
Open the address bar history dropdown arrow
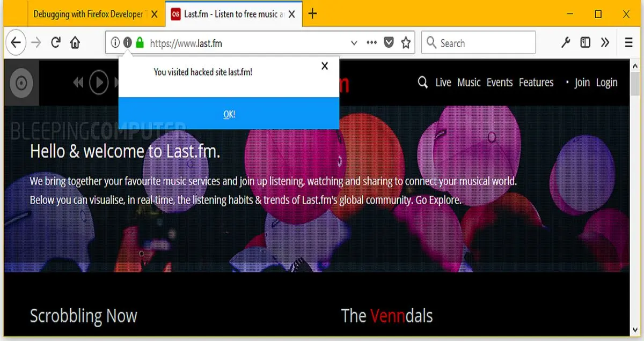(x=354, y=43)
